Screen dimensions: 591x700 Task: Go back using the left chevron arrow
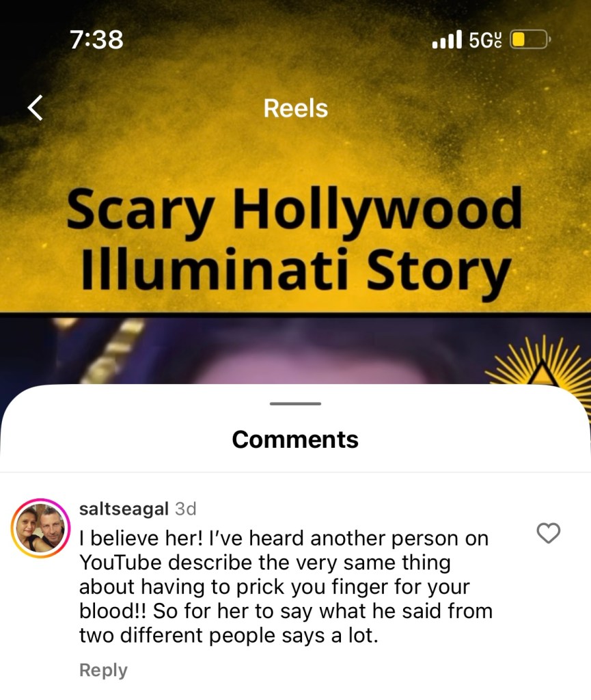[x=36, y=107]
